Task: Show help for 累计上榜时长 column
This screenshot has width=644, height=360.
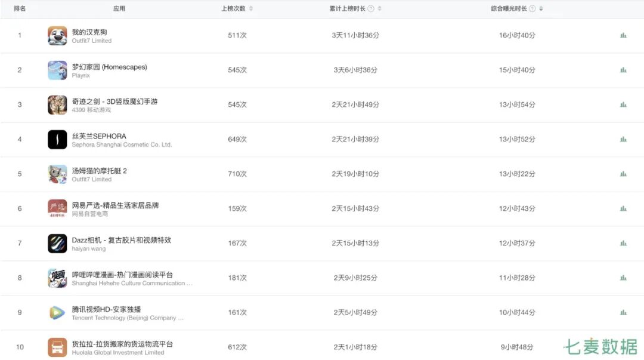Action: point(371,8)
